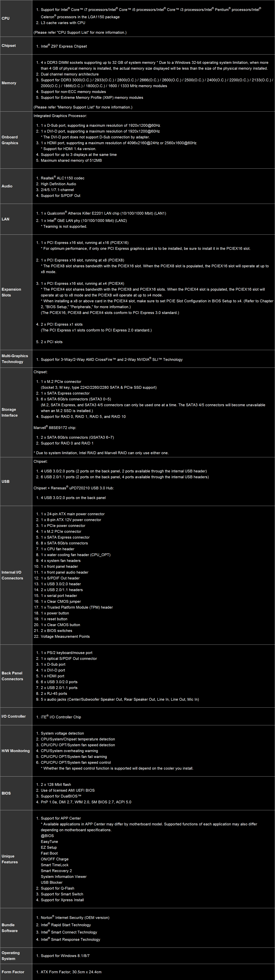Select the '2 x 128 Mbit flash' line
275x980 pixels.
[x=56, y=785]
